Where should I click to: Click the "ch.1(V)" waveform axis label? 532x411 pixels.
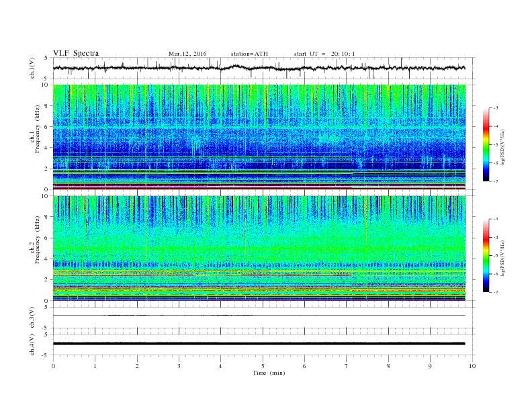pyautogui.click(x=32, y=68)
